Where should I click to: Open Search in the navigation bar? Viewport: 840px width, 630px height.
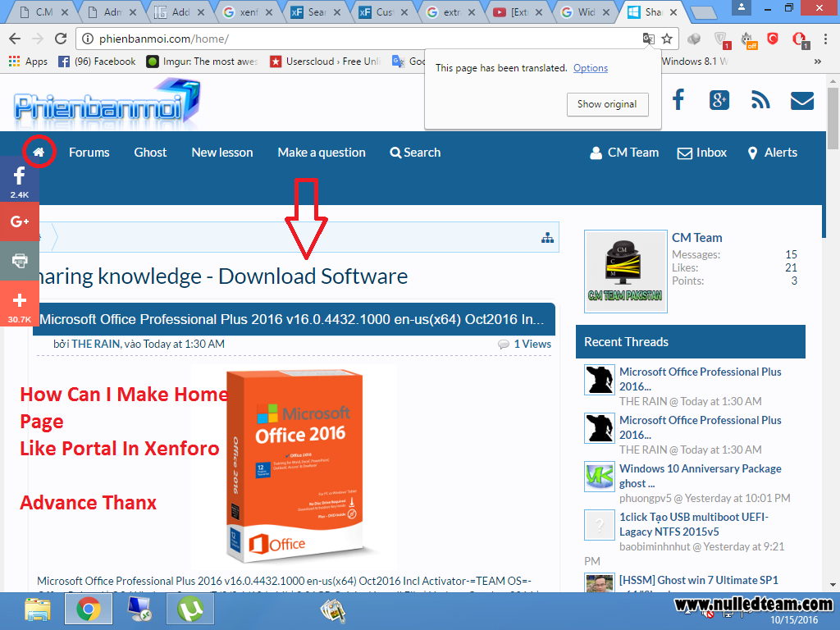point(415,153)
